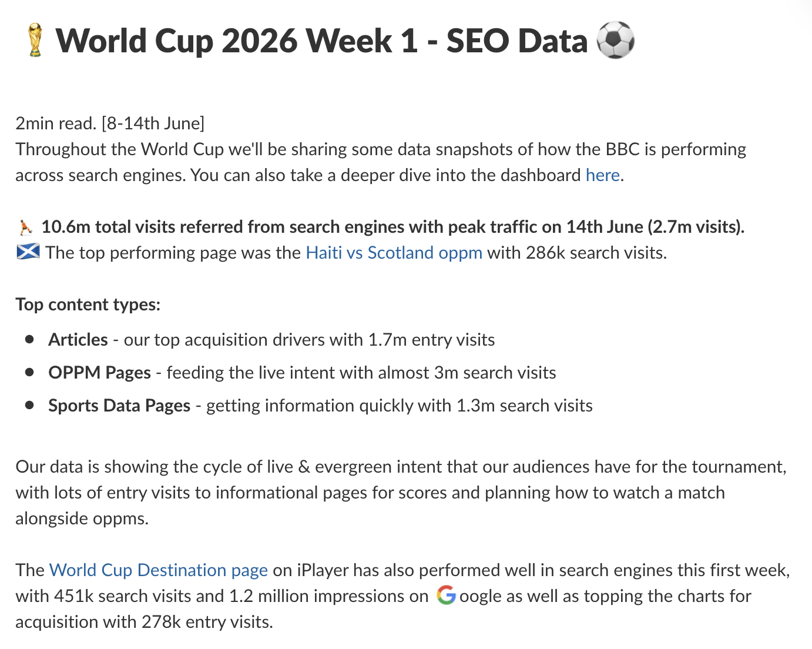Click the soccer ball emoji in title
812x649 pixels.
[x=615, y=40]
